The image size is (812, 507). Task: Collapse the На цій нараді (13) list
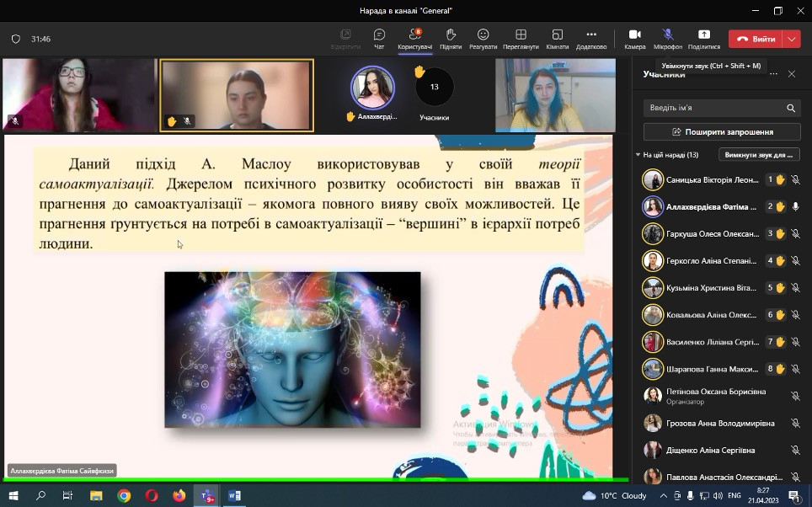(638, 155)
